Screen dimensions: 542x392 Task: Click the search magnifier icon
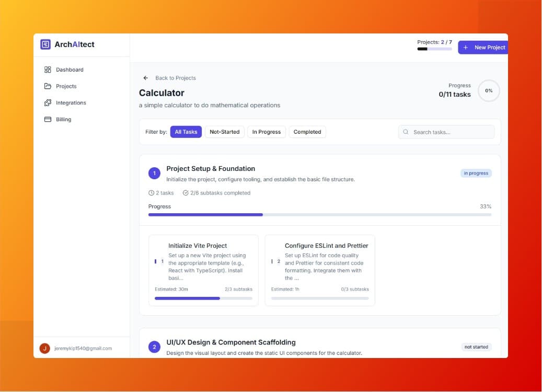tap(406, 132)
